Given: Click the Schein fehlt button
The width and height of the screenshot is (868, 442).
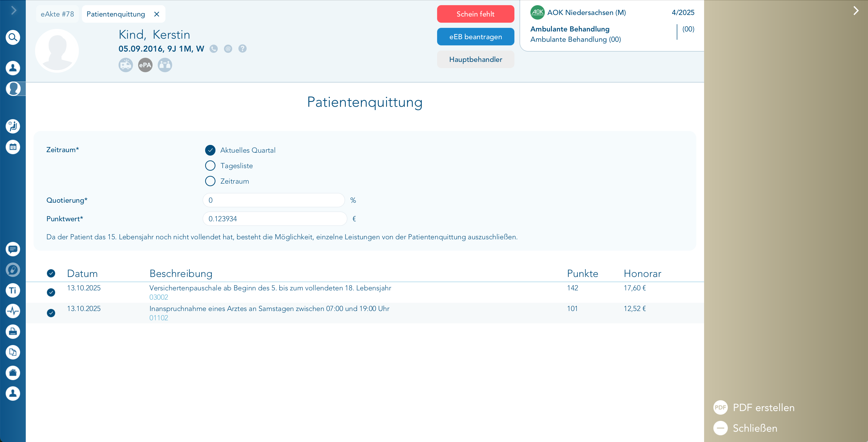Looking at the screenshot, I should click(x=475, y=14).
